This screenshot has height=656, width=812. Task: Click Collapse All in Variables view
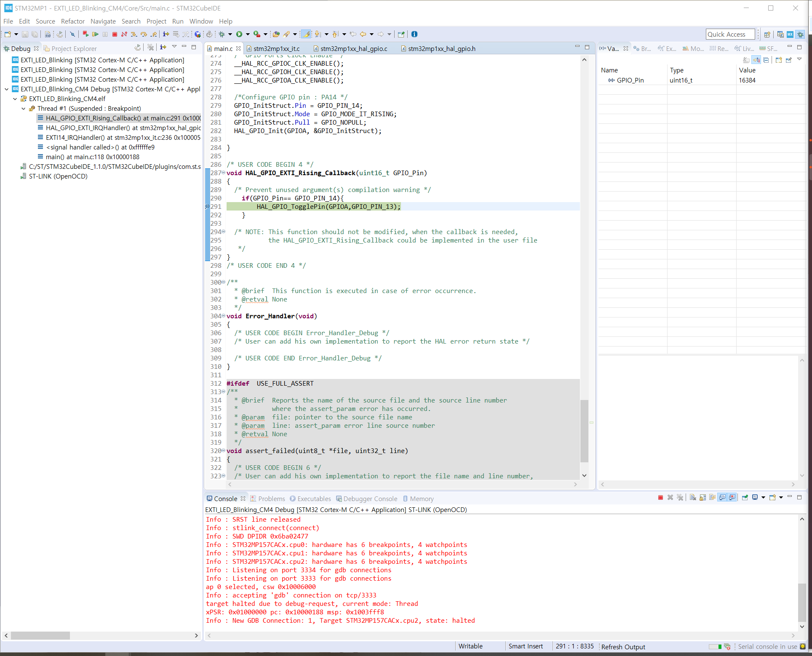click(766, 60)
